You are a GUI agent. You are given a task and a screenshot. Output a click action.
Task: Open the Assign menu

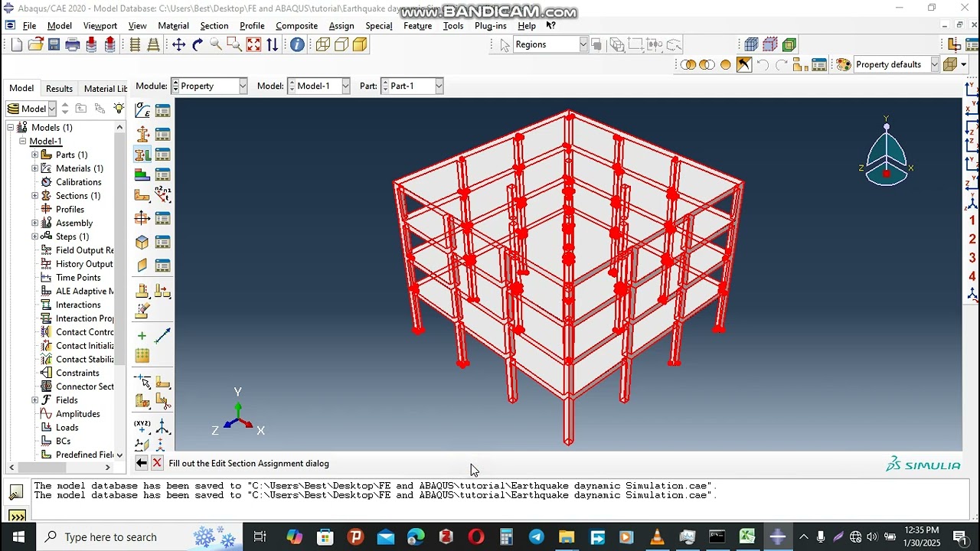coord(341,25)
